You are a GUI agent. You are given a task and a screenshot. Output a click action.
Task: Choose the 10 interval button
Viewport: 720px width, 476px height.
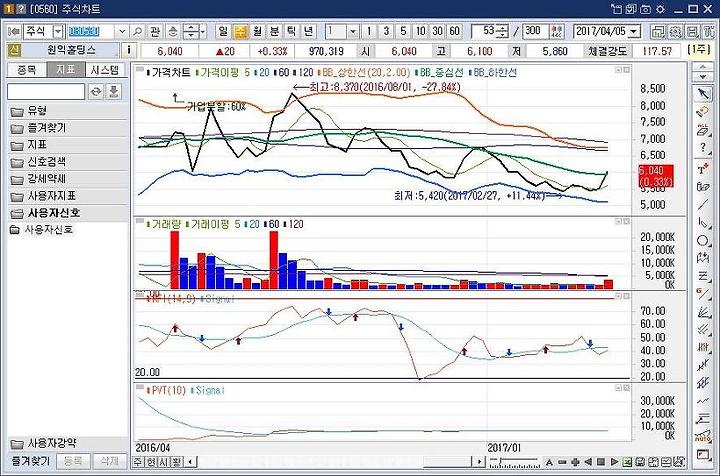420,31
